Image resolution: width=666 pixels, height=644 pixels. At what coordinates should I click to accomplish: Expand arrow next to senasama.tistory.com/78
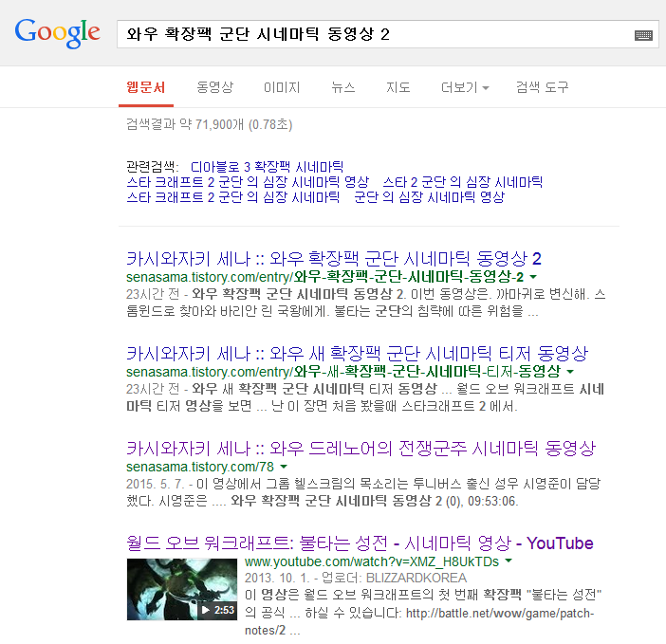tap(284, 467)
